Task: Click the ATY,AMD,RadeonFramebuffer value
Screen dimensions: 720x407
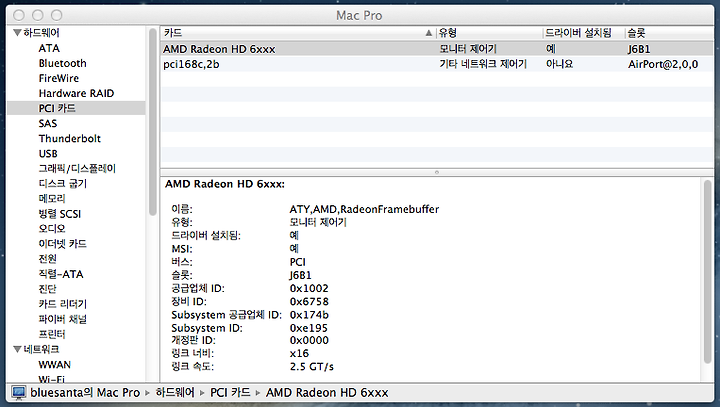Action: (x=364, y=209)
